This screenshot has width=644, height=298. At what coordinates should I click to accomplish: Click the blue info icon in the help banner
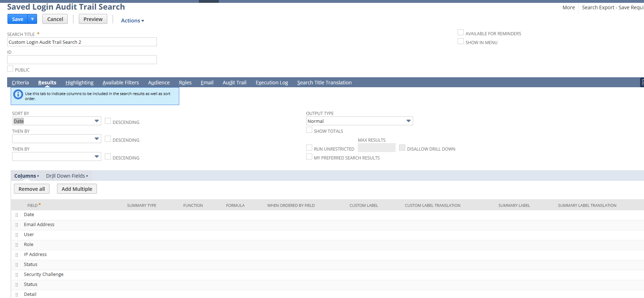tap(18, 95)
